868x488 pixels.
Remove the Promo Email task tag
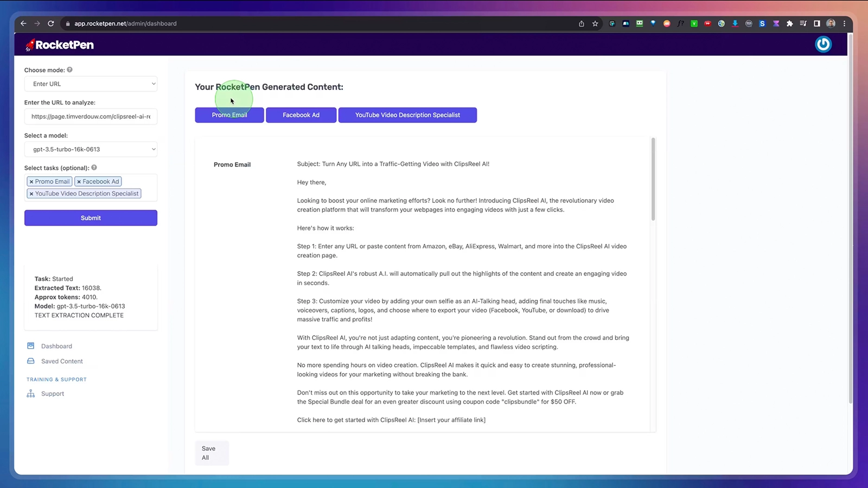point(31,182)
